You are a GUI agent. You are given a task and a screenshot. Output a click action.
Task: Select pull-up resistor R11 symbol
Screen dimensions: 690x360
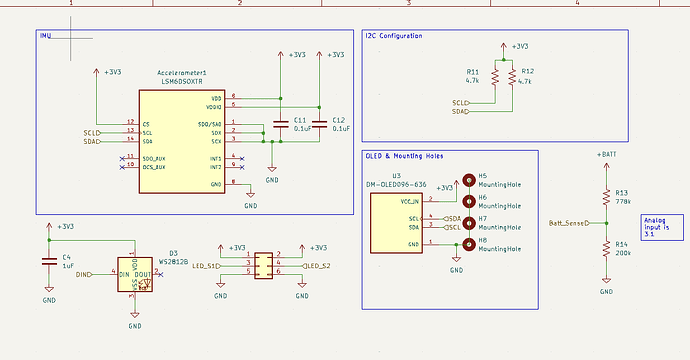coord(495,77)
